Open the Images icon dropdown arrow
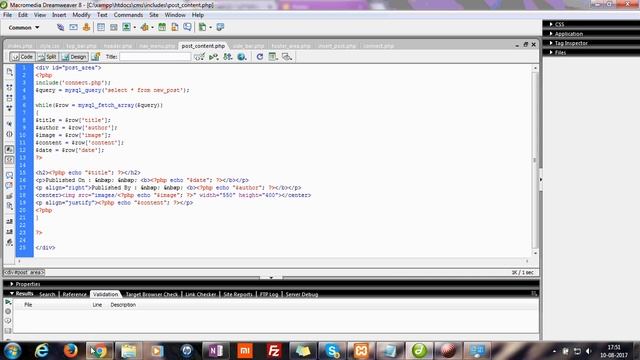Viewport: 640px width, 360px height. (135, 27)
